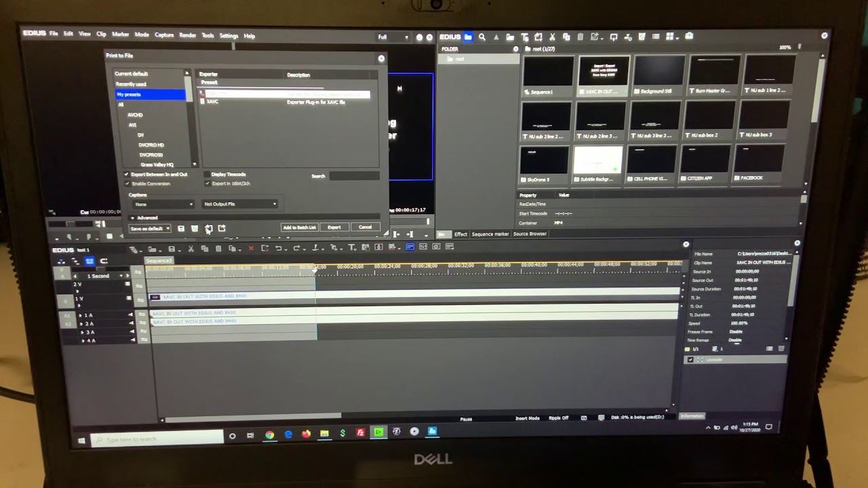Click the export preset icon in Print to File
Viewport: 868px width, 488px height.
[222, 228]
